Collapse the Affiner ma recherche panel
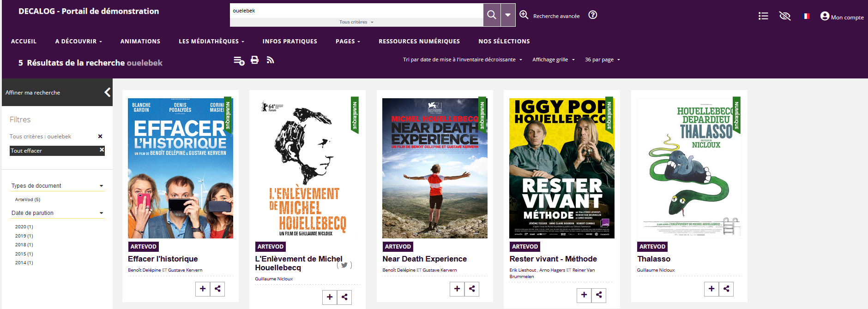This screenshot has height=309, width=868. pos(107,92)
